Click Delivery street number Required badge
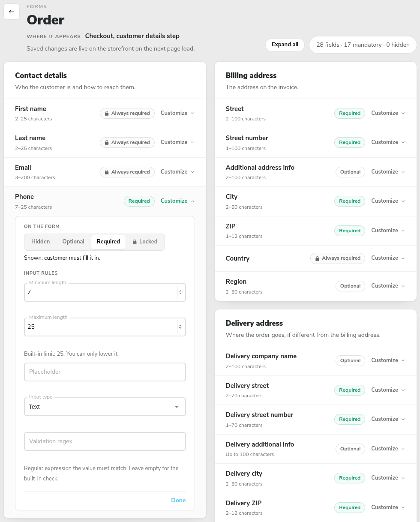This screenshot has height=522, width=420. click(x=350, y=419)
